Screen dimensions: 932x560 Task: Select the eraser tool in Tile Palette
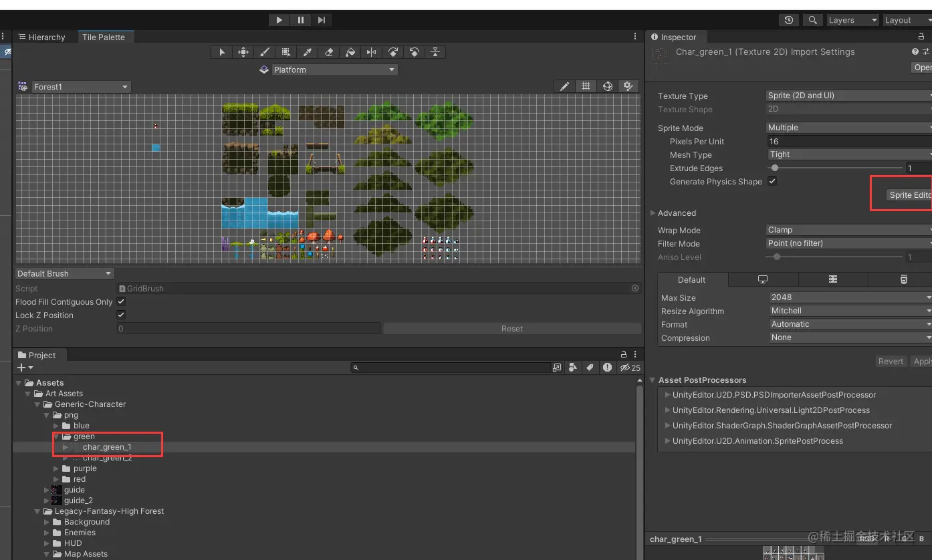pyautogui.click(x=329, y=52)
